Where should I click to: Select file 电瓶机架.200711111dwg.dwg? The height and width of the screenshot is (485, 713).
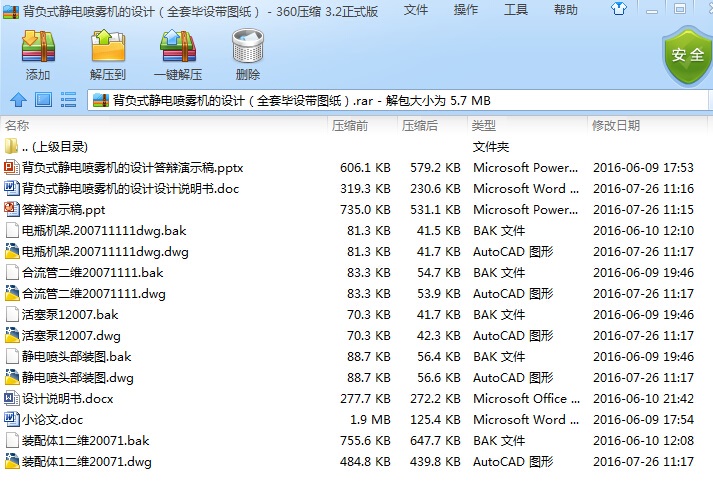point(354,251)
